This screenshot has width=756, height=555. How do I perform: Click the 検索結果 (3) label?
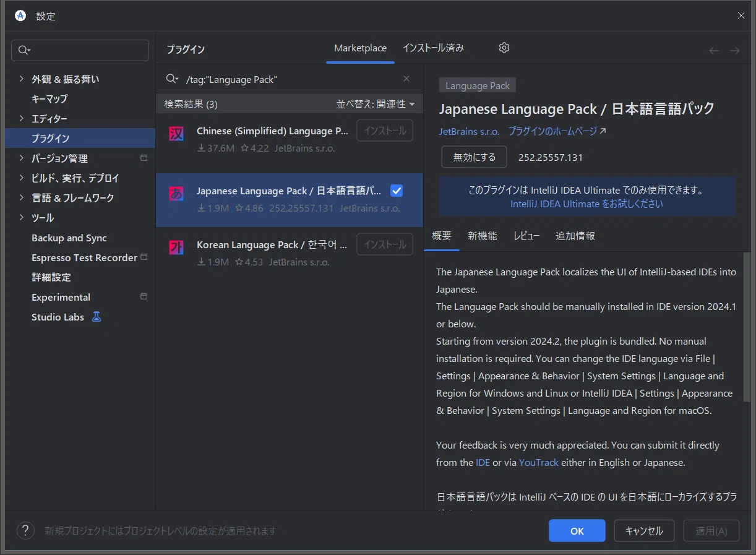click(191, 104)
